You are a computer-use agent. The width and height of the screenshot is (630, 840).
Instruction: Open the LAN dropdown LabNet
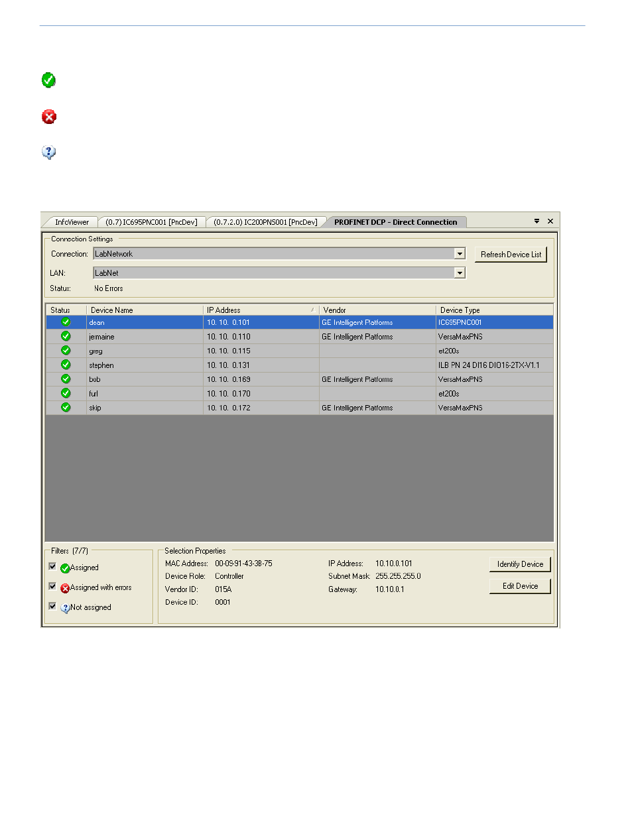click(460, 272)
